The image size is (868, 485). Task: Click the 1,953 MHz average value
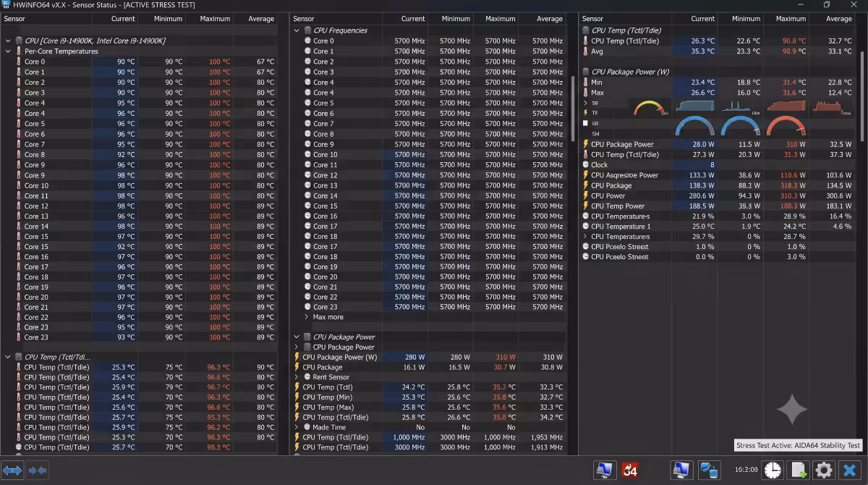(x=548, y=437)
